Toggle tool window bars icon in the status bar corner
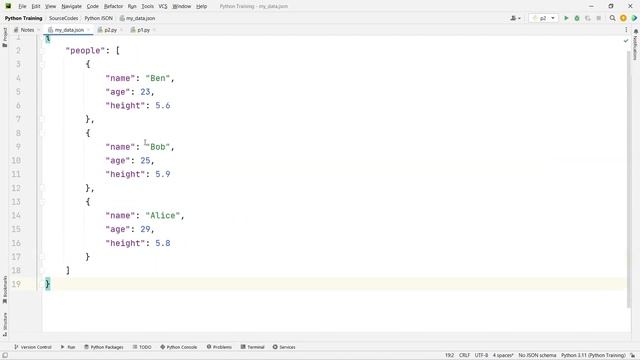The image size is (640, 360). click(5, 355)
